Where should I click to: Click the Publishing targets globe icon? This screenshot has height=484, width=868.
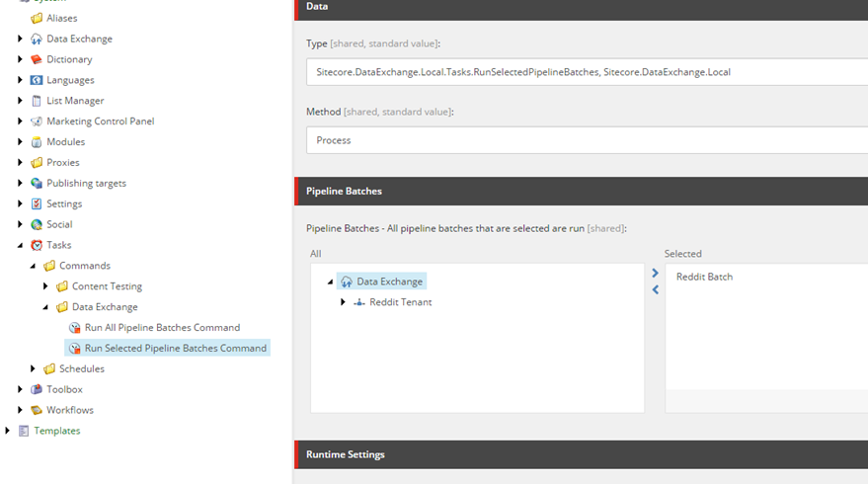tap(37, 184)
